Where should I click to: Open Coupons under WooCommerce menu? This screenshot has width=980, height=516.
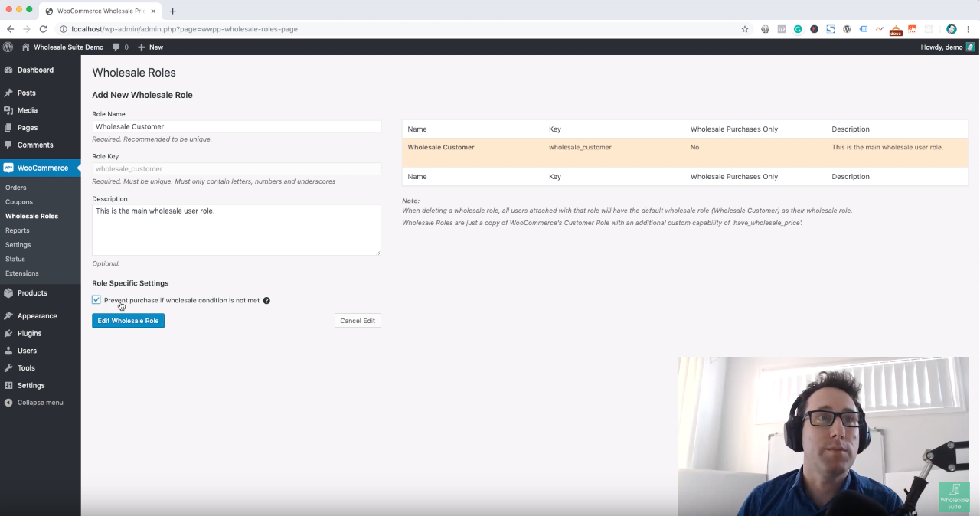click(x=19, y=202)
